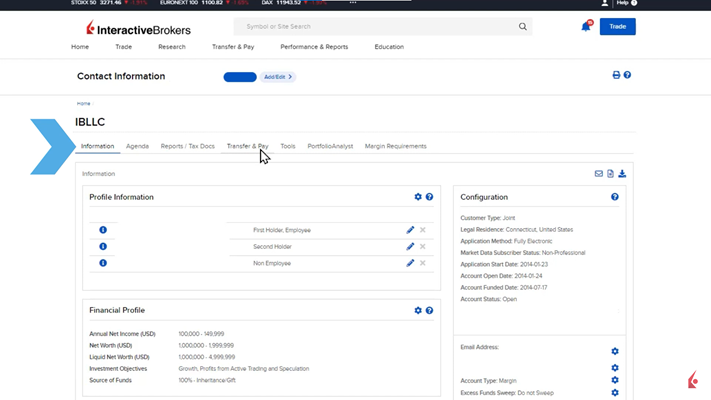Open the Reports / Tax Docs tab

187,146
